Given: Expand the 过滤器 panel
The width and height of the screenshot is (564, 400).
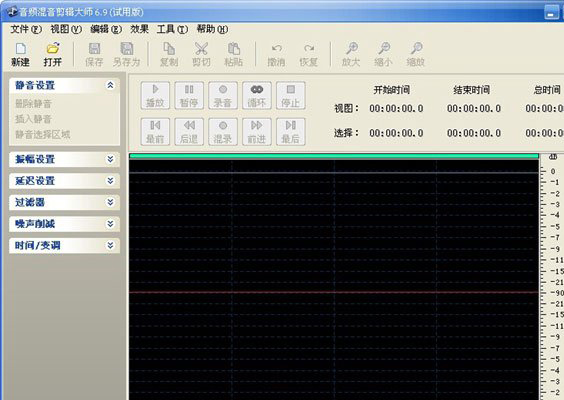Looking at the screenshot, I should [64, 203].
